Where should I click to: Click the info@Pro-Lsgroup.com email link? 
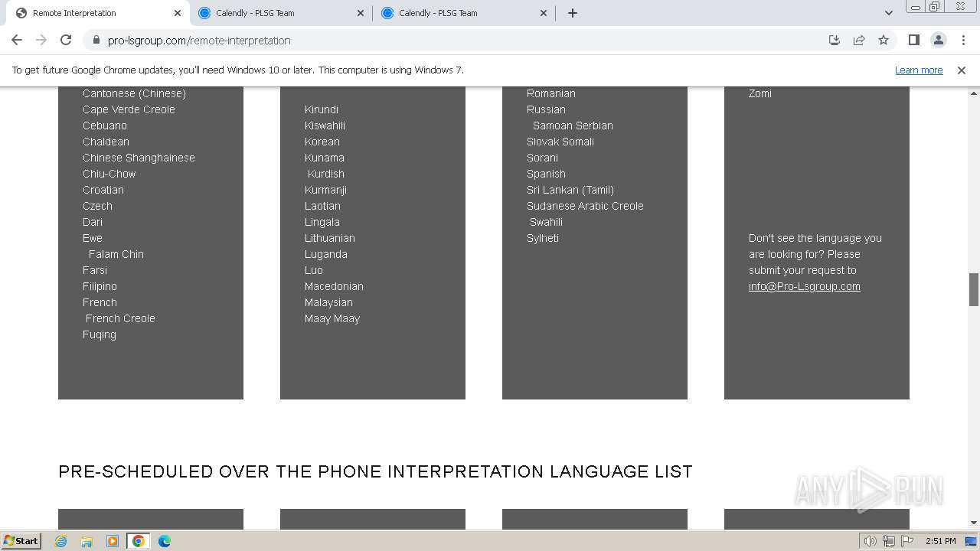[x=805, y=286]
